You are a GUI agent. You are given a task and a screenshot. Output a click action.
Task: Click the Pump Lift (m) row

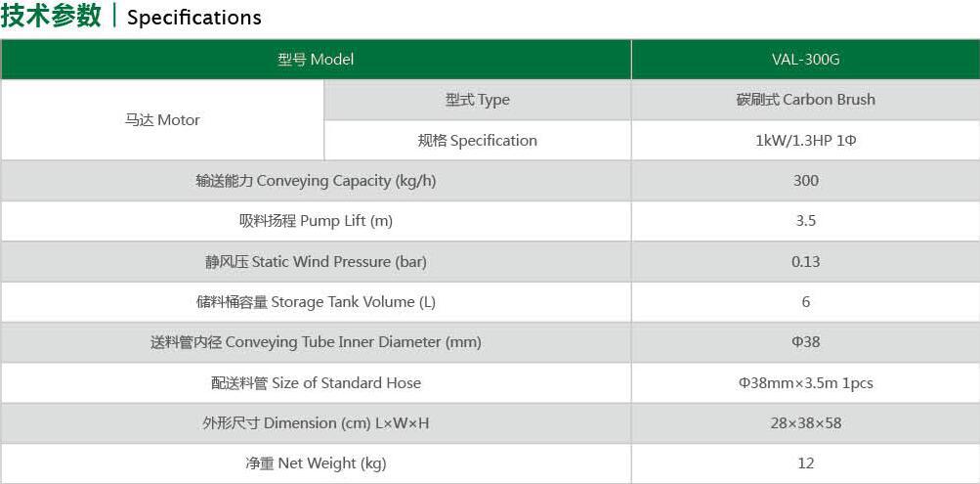pyautogui.click(x=490, y=221)
